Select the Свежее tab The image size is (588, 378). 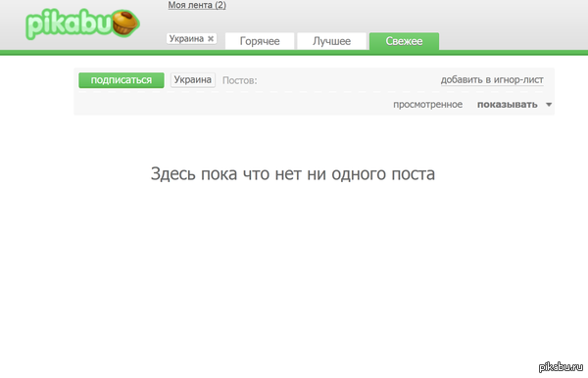click(404, 41)
